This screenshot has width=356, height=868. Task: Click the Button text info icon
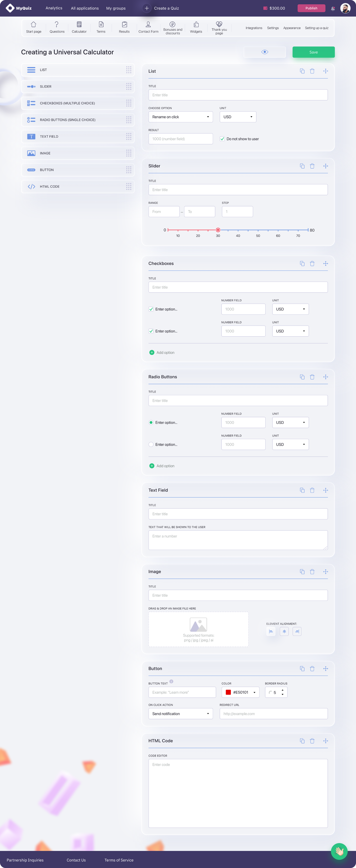(x=171, y=681)
